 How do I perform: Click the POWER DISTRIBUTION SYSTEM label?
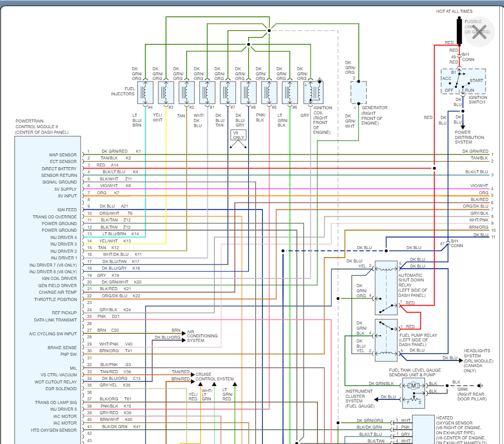coord(469,137)
